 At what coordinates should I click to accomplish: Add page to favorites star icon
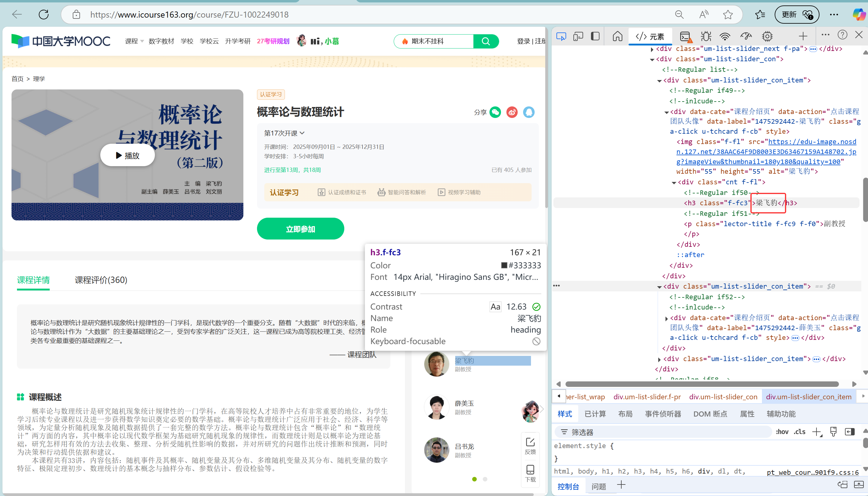point(728,15)
